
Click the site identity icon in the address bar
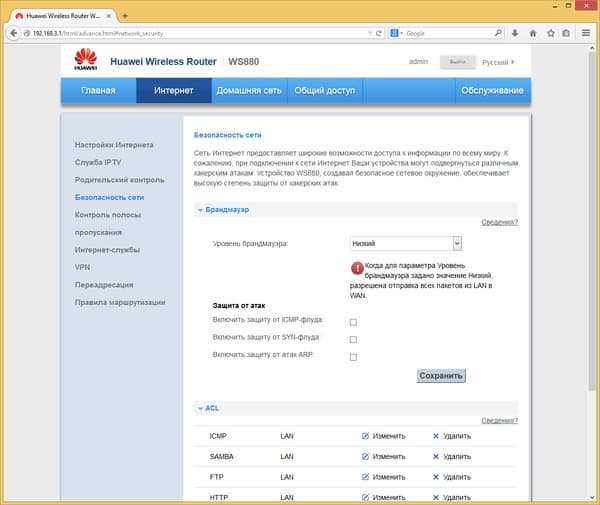pos(27,33)
